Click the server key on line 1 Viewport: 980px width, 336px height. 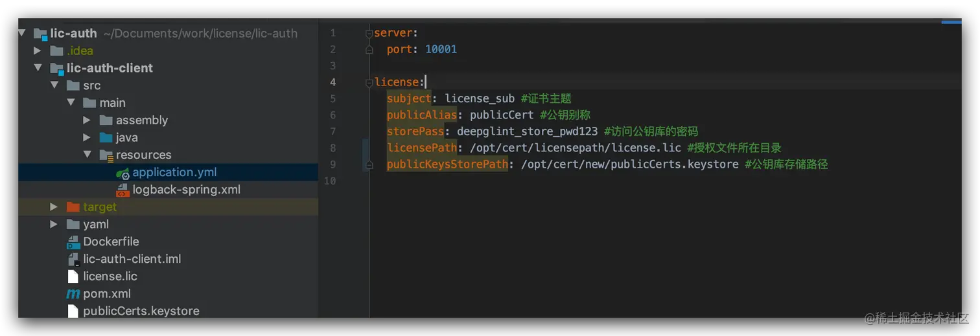393,33
